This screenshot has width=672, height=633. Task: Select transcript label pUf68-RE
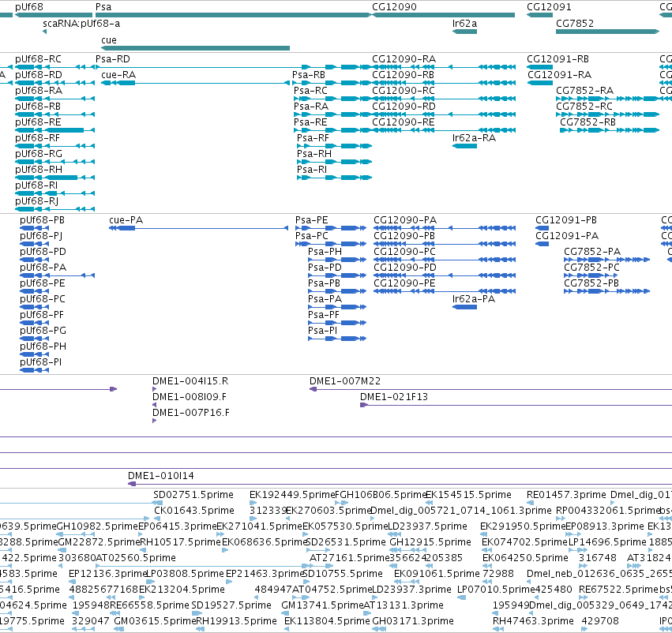coord(38,122)
